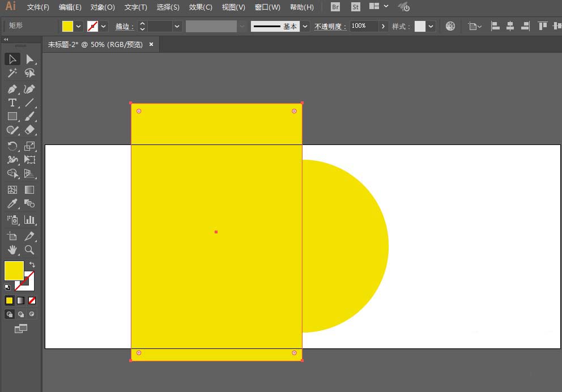562x392 pixels.
Task: Open the 窗口(W) menu
Action: [x=267, y=7]
